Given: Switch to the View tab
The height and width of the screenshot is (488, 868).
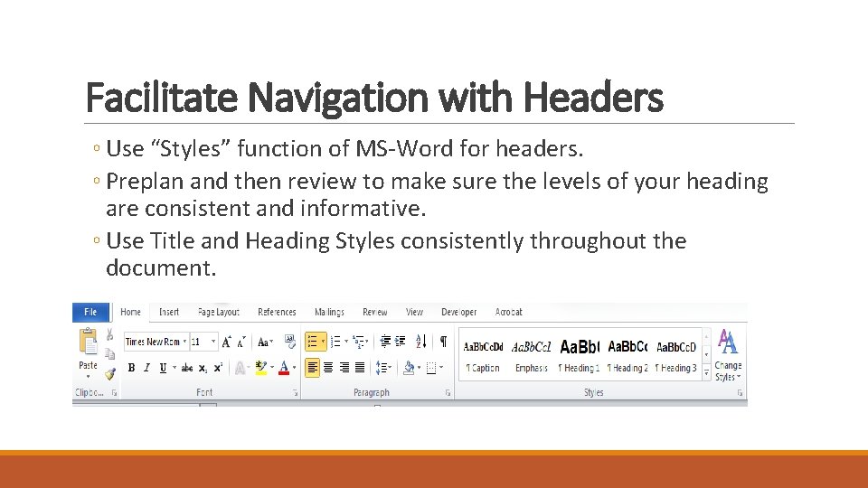Looking at the screenshot, I should [414, 312].
